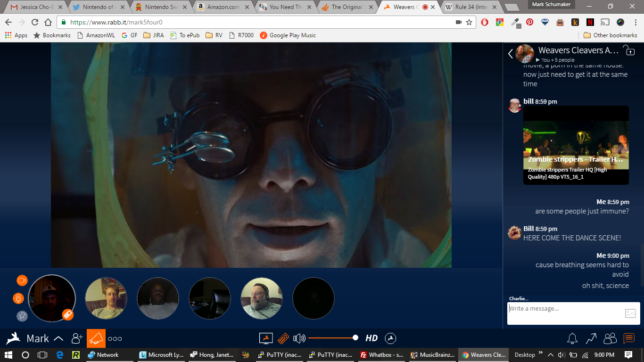Open the friends list icon
This screenshot has height=362, width=644.
[x=610, y=338]
